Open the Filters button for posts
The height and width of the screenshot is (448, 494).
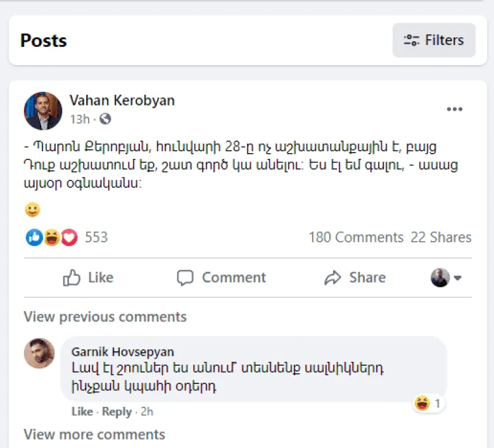tap(434, 40)
